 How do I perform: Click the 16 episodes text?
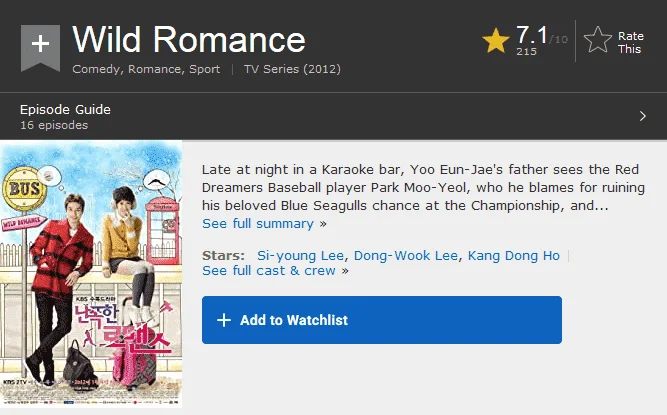[x=54, y=125]
